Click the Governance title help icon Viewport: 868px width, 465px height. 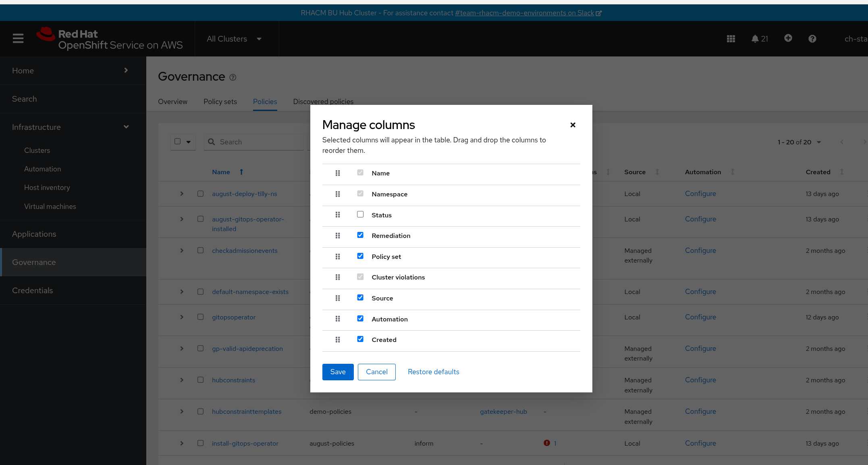(233, 77)
